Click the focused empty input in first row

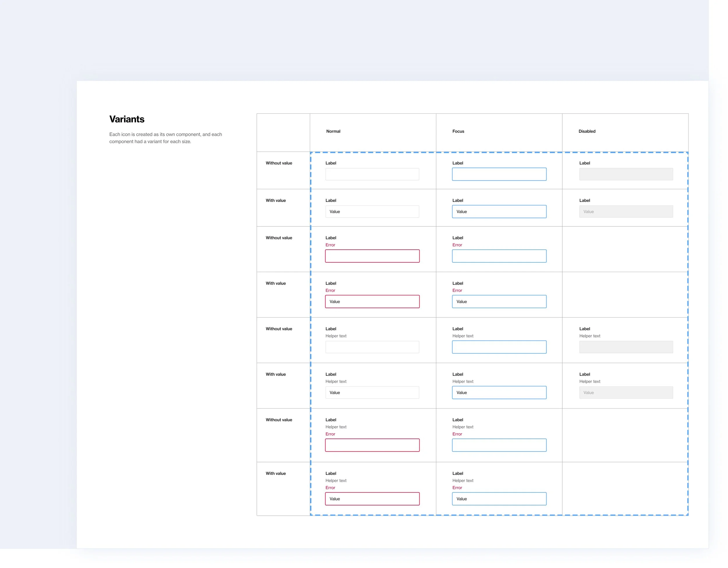[499, 174]
